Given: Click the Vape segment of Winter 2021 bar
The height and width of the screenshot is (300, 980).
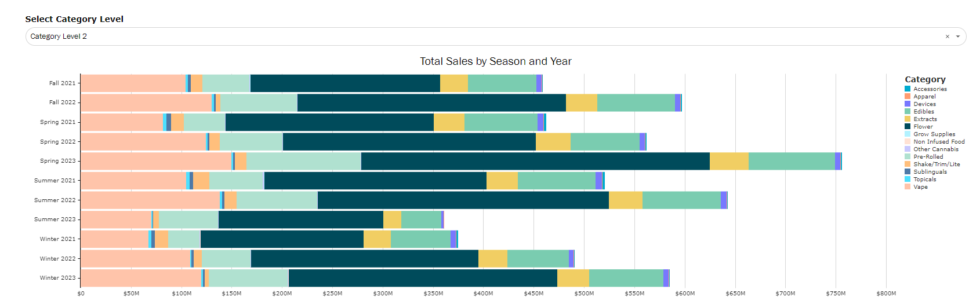Looking at the screenshot, I should (x=114, y=239).
